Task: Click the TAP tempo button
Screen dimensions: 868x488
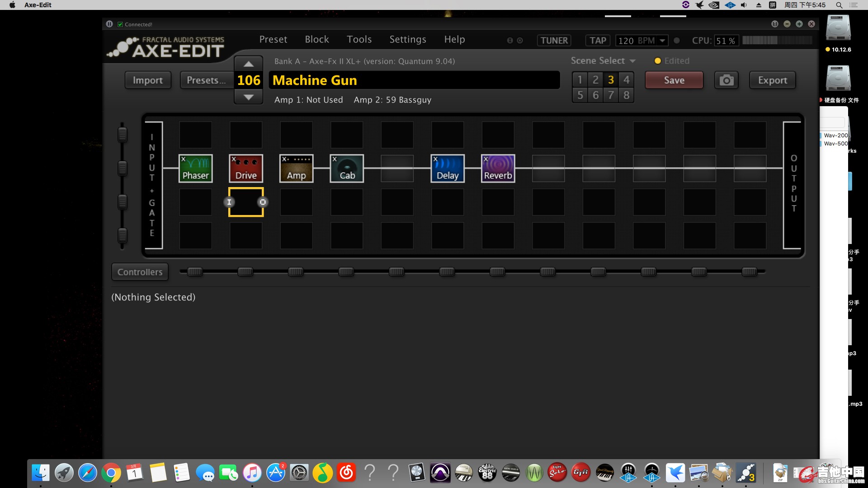Action: pos(598,40)
